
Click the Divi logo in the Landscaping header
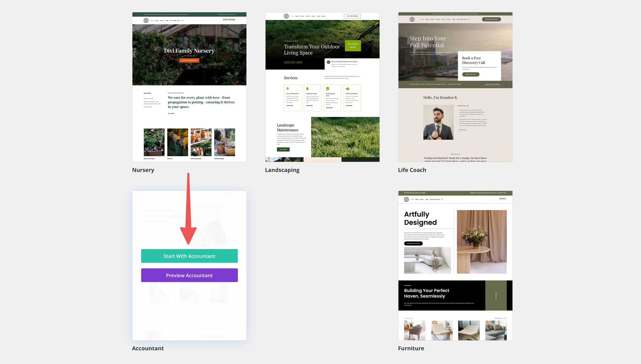tap(286, 16)
